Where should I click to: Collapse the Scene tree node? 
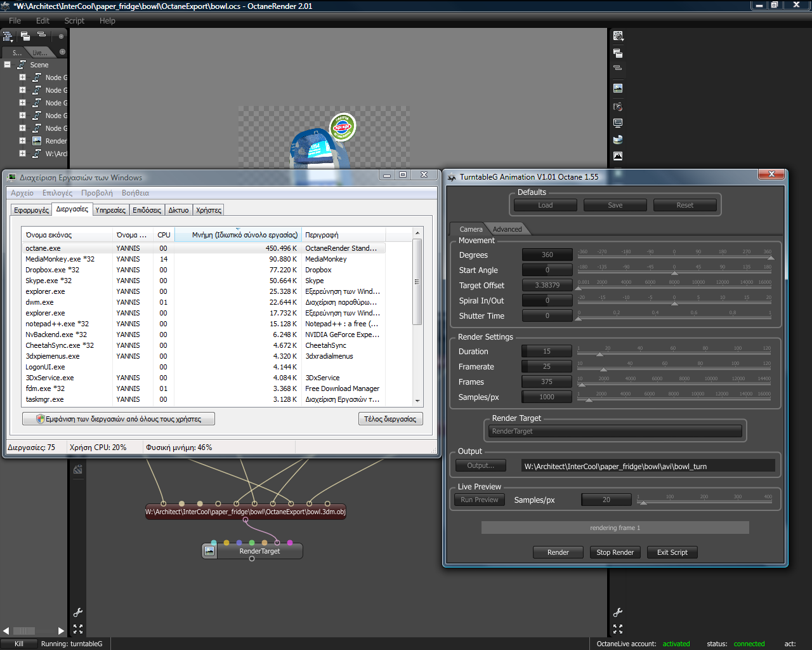coord(7,65)
